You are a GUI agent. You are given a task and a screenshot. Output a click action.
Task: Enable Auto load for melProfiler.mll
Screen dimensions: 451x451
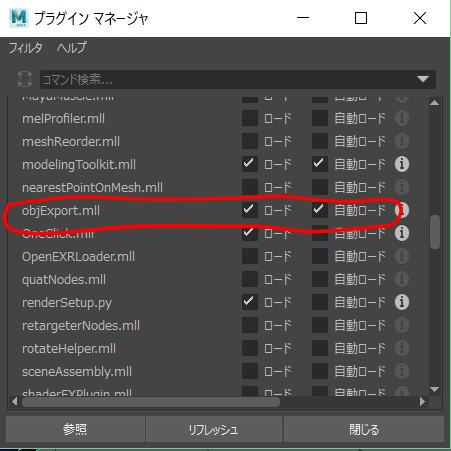[x=320, y=118]
